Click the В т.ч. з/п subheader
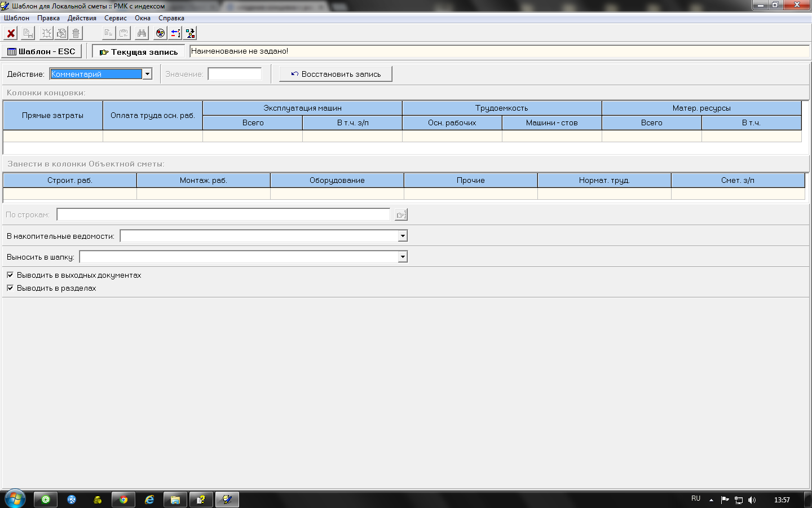This screenshot has height=508, width=812. [x=352, y=123]
